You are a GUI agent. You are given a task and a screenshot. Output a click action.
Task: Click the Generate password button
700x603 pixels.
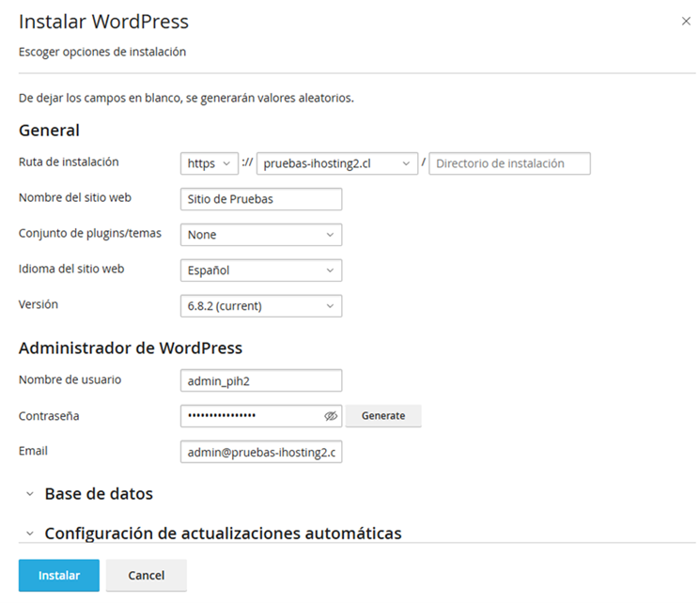coord(383,415)
